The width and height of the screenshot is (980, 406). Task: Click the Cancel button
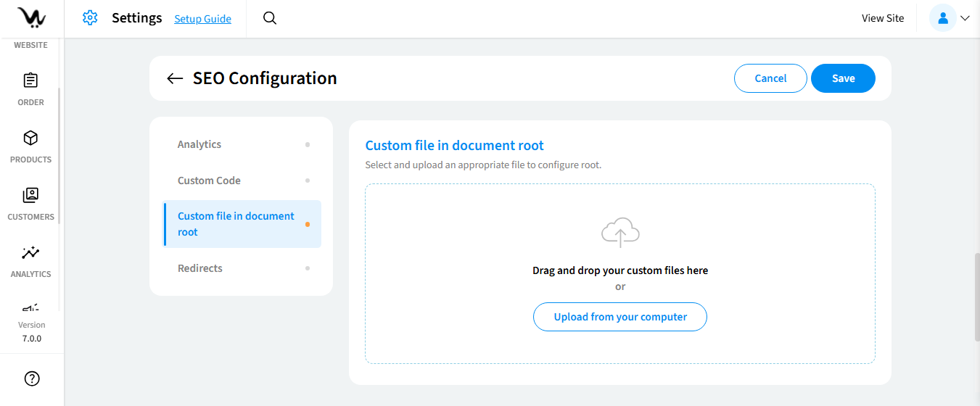tap(770, 78)
